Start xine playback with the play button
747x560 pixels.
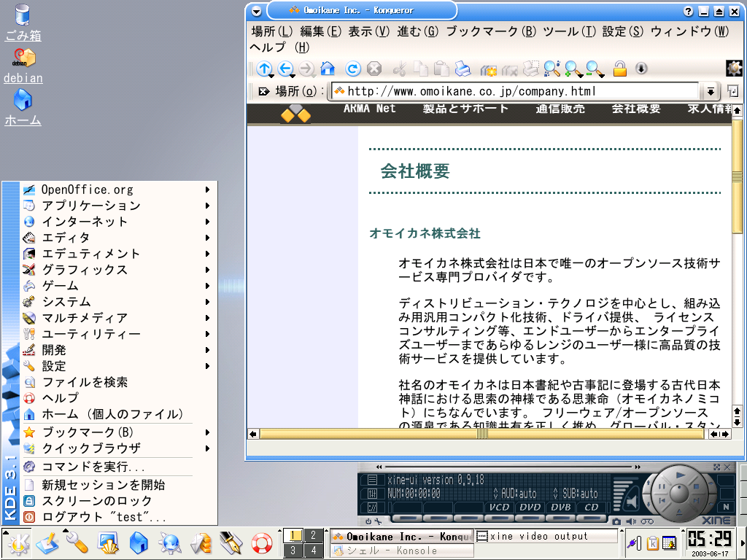681,475
